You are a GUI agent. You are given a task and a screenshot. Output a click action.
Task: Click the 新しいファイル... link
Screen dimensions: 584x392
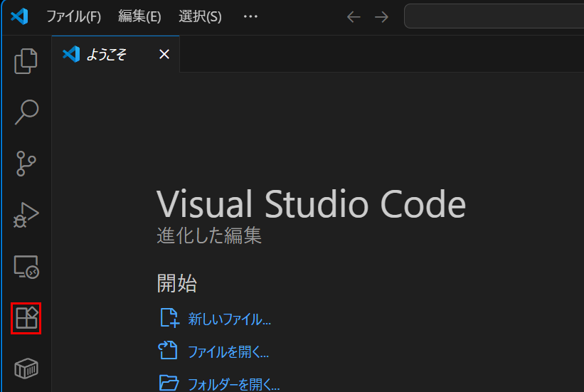(x=229, y=319)
